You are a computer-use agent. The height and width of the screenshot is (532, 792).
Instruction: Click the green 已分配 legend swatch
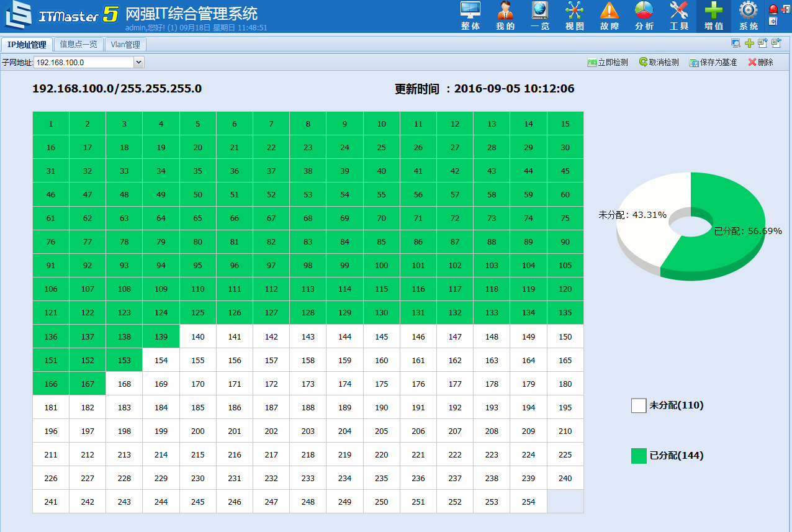coord(639,456)
